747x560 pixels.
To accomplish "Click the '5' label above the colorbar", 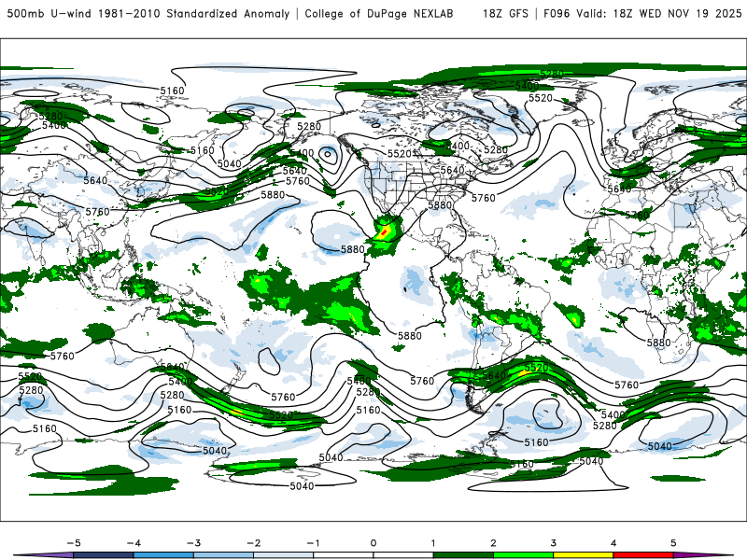I will (673, 543).
